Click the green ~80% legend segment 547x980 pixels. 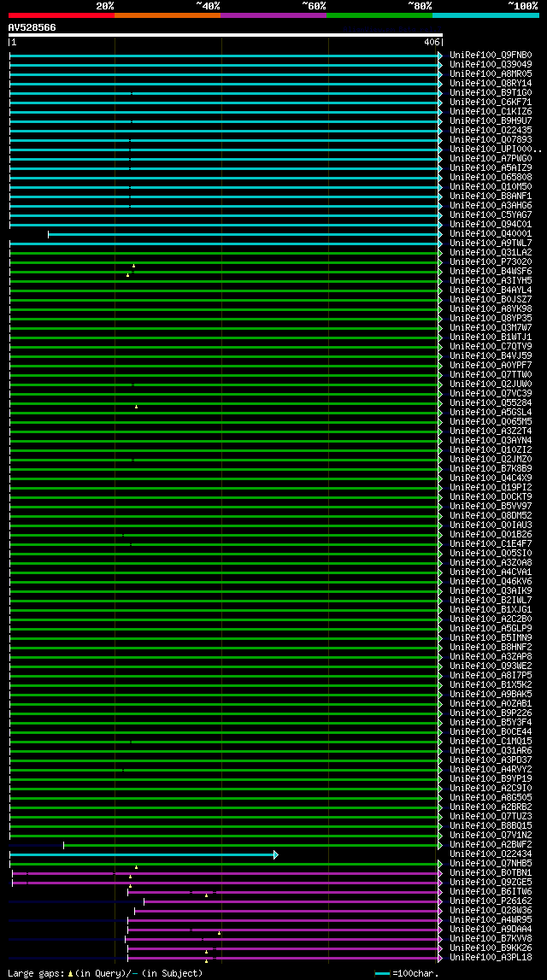(x=379, y=15)
